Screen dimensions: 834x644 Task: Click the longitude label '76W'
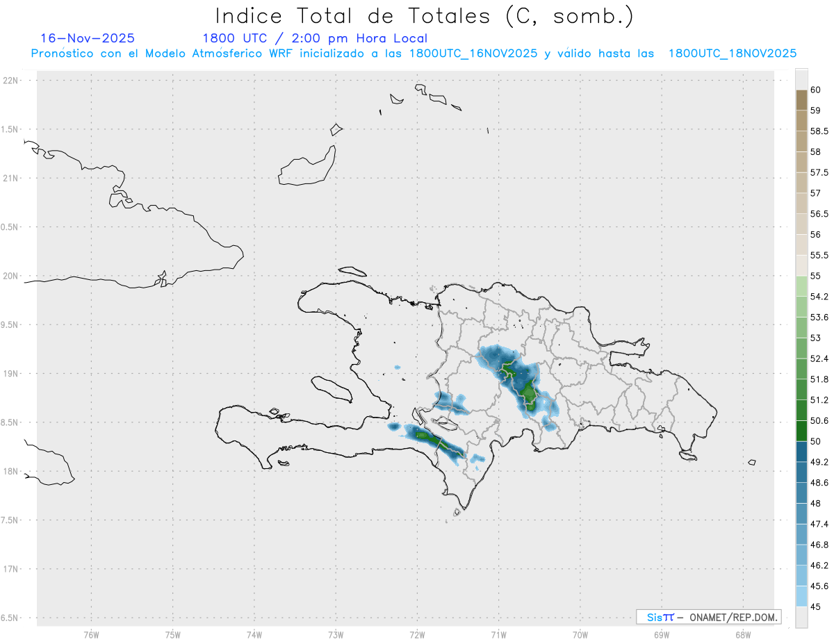[91, 635]
